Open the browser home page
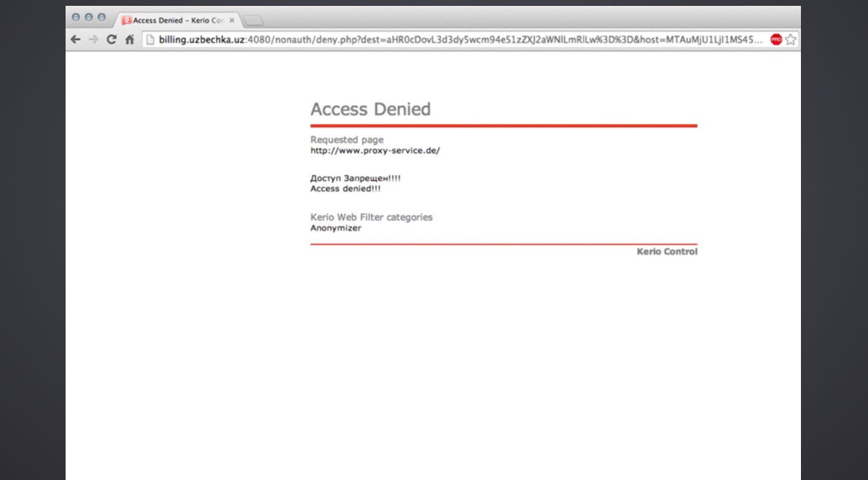 click(130, 39)
